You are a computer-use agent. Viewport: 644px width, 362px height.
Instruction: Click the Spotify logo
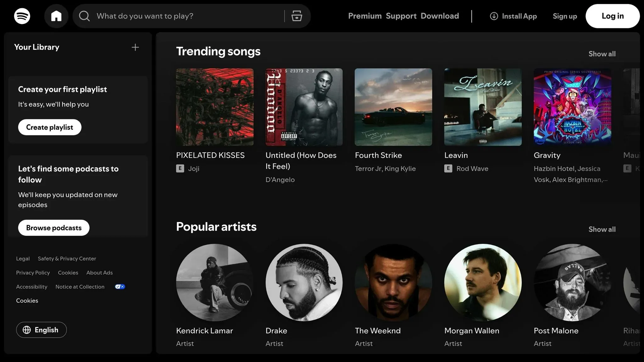(x=22, y=16)
